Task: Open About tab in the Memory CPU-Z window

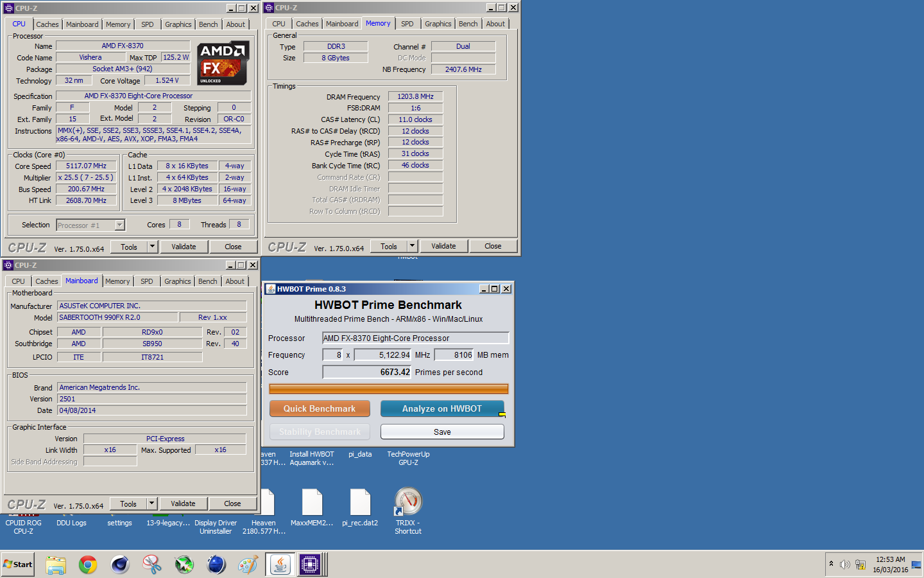Action: click(495, 24)
